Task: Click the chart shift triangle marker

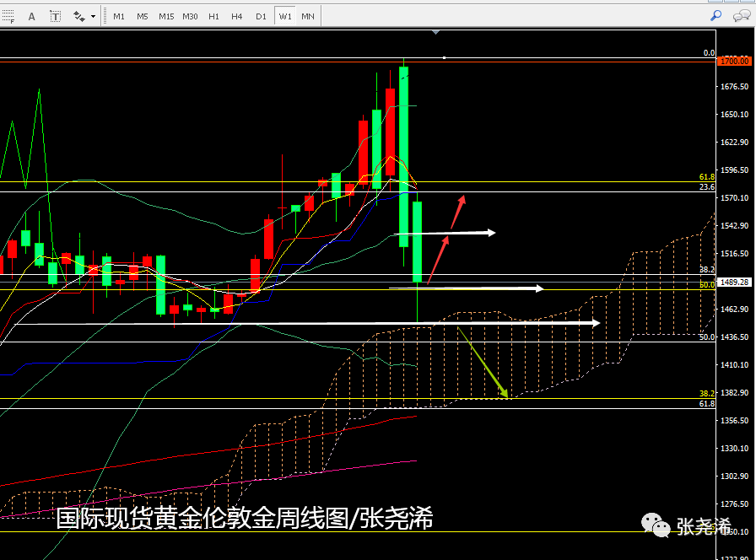Action: (435, 32)
